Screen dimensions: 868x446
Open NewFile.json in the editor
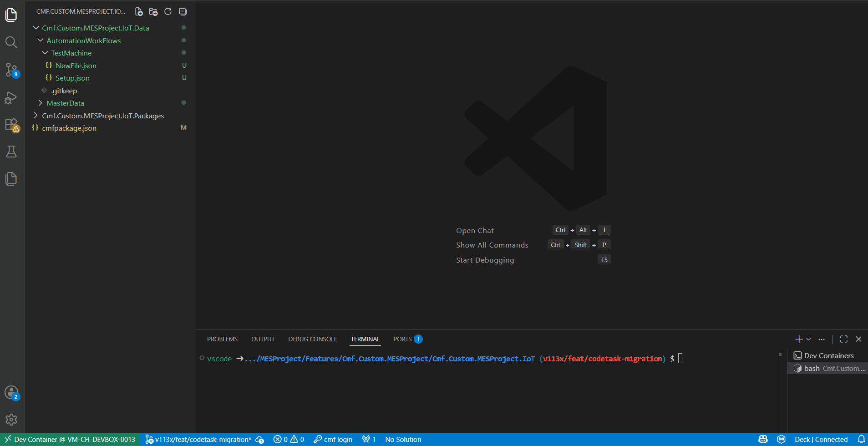110,66
